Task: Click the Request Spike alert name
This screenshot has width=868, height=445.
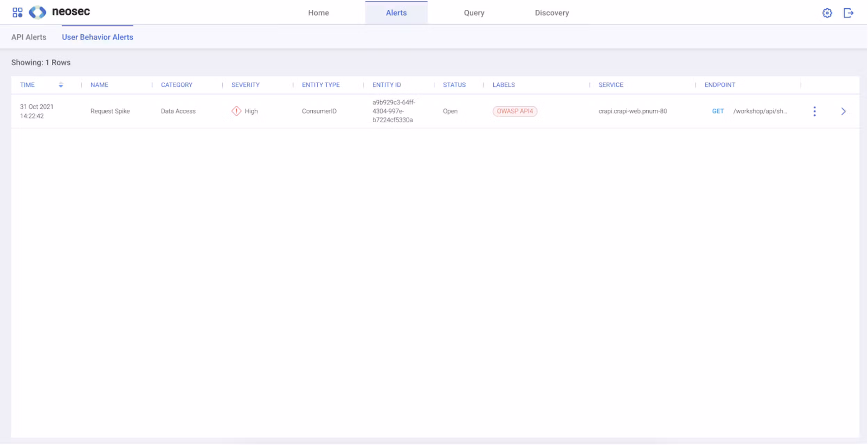Action: pos(110,111)
